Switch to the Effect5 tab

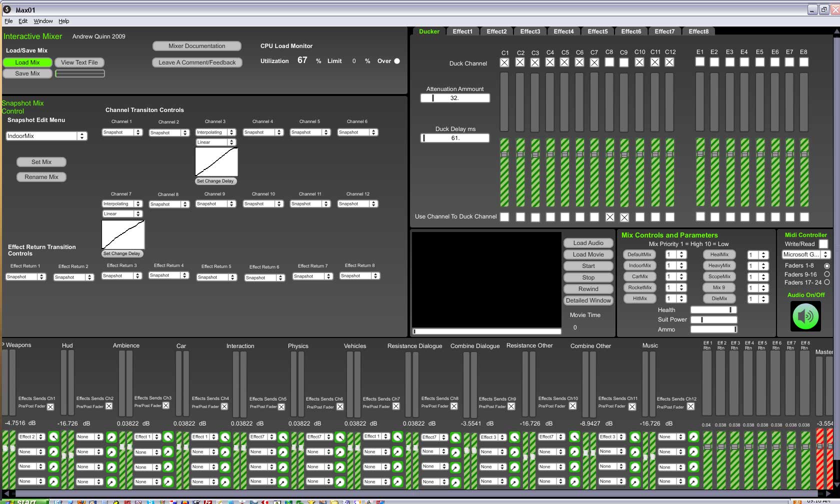[x=597, y=31]
